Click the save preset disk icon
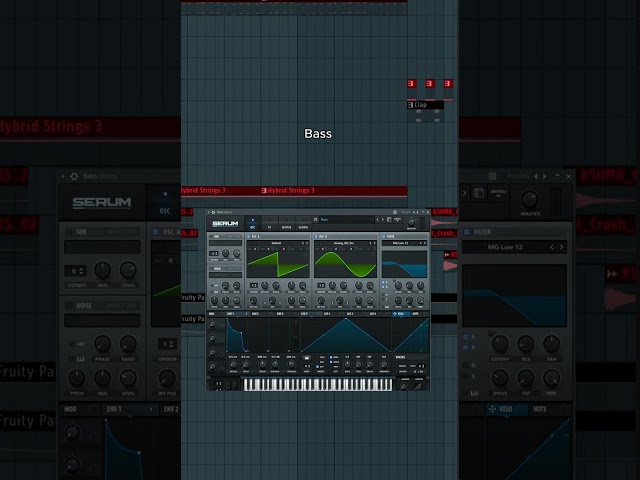 [389, 219]
